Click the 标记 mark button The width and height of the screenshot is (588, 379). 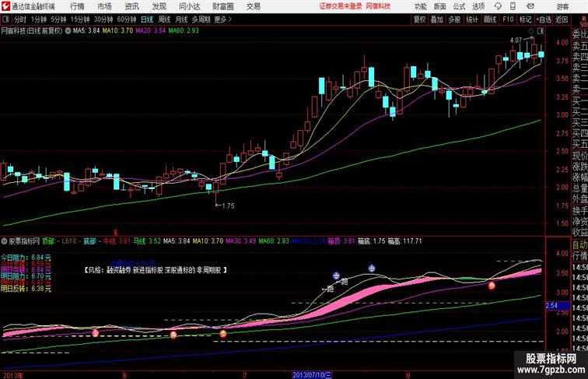(x=525, y=19)
